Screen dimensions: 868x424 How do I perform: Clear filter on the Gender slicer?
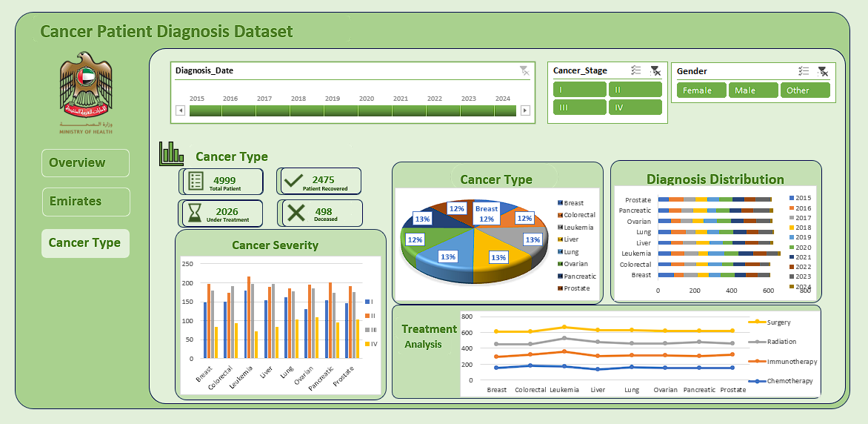(x=823, y=71)
